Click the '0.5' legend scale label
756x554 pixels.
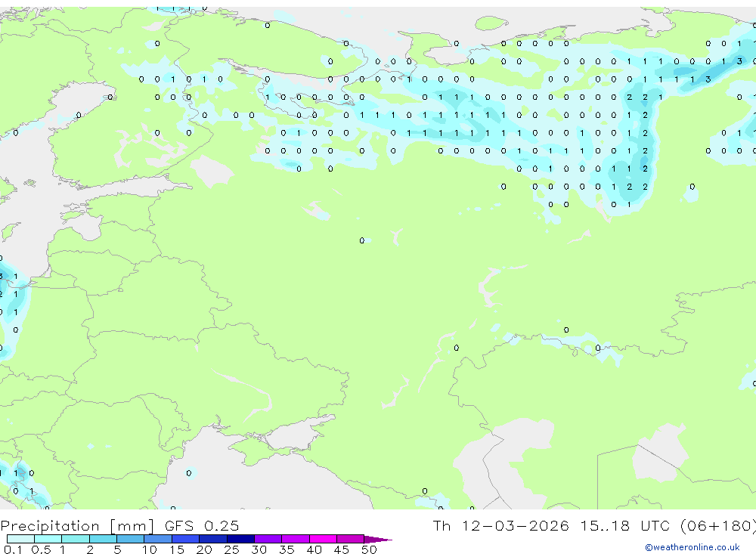(41, 549)
